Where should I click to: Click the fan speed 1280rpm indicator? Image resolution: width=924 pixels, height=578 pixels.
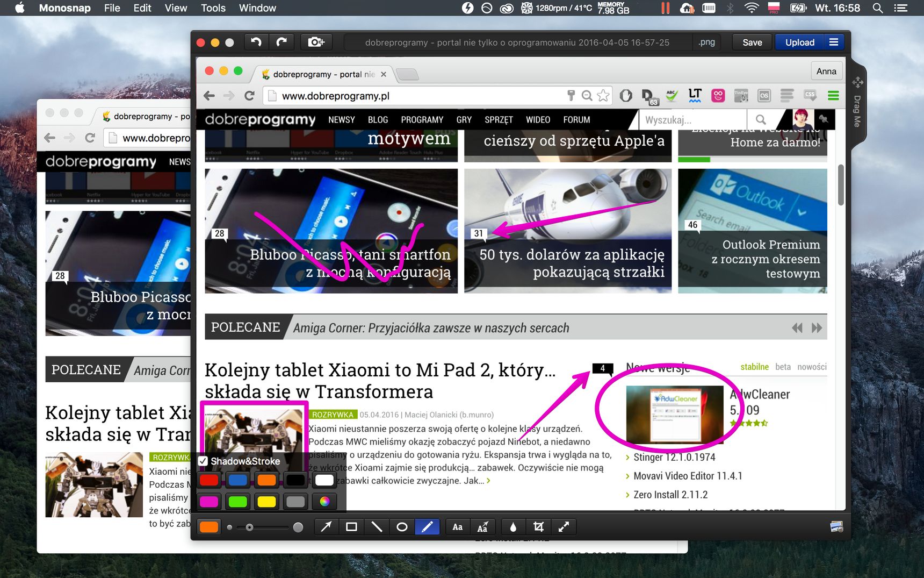pos(557,8)
